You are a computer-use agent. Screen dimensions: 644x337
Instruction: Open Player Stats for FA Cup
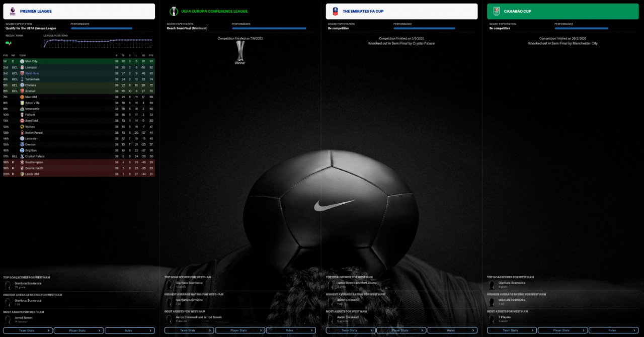coord(401,330)
